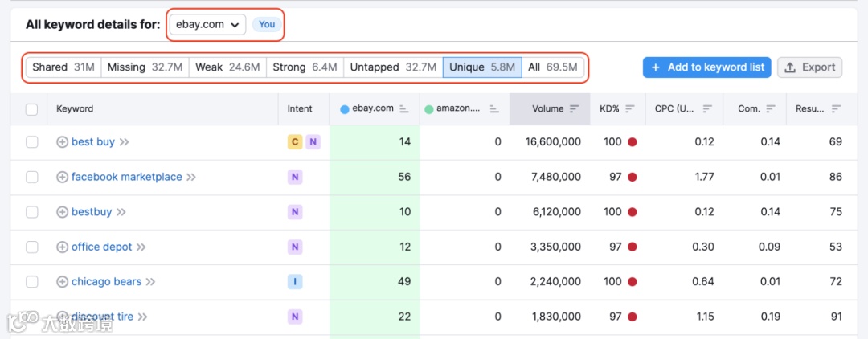Image resolution: width=868 pixels, height=339 pixels.
Task: Click double-arrow icon after 'chicago bears'
Action: (x=151, y=282)
